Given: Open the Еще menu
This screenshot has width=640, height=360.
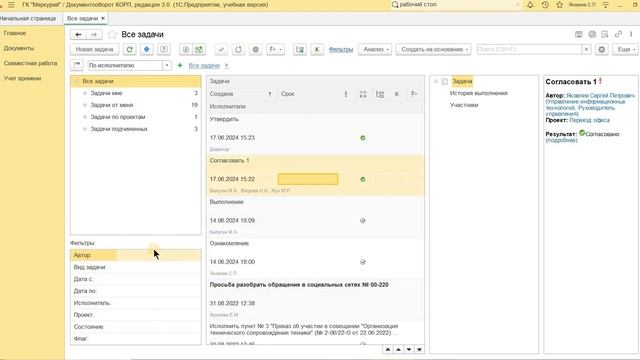Looking at the screenshot, I should pyautogui.click(x=625, y=49).
